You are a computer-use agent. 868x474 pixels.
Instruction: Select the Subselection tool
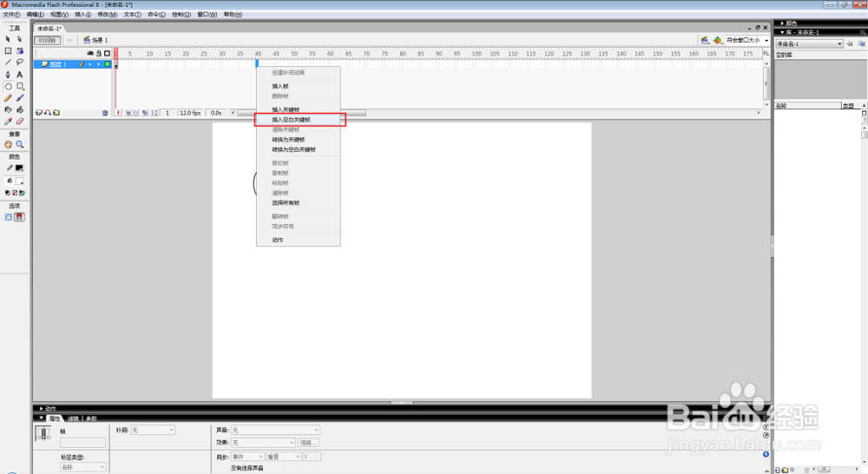(x=19, y=39)
